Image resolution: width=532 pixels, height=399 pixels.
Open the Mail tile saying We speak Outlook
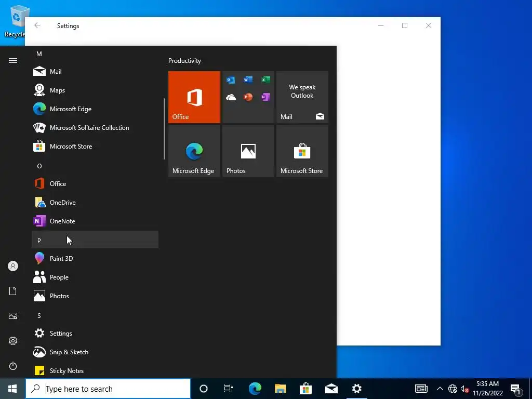[302, 97]
